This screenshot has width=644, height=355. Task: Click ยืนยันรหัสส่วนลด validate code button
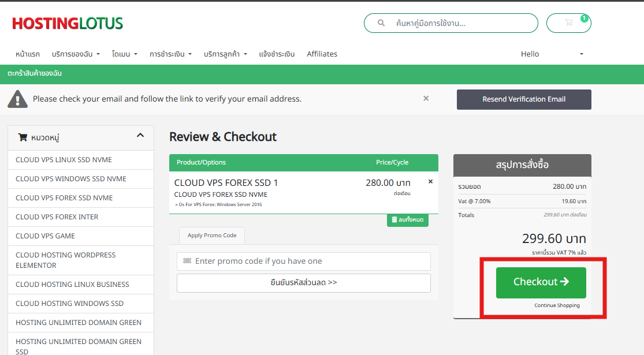coord(304,283)
